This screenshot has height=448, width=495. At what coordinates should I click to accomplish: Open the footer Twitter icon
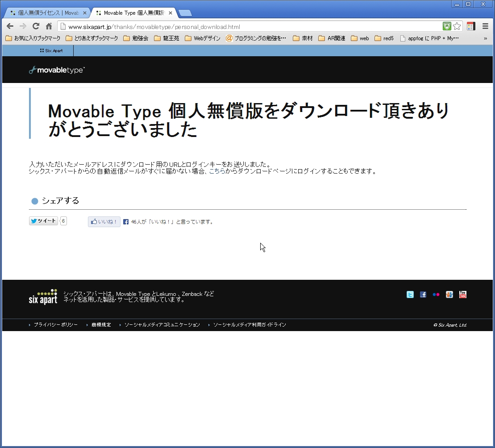click(410, 295)
